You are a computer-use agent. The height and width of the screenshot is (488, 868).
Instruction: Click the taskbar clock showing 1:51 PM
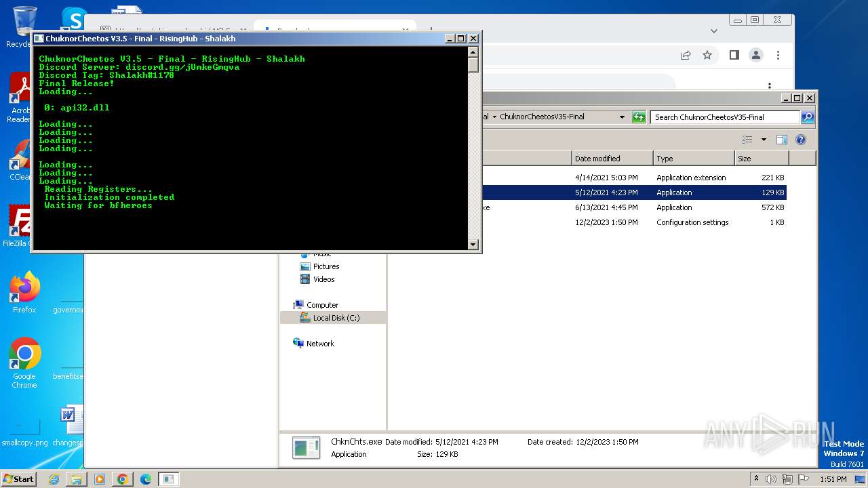click(833, 479)
